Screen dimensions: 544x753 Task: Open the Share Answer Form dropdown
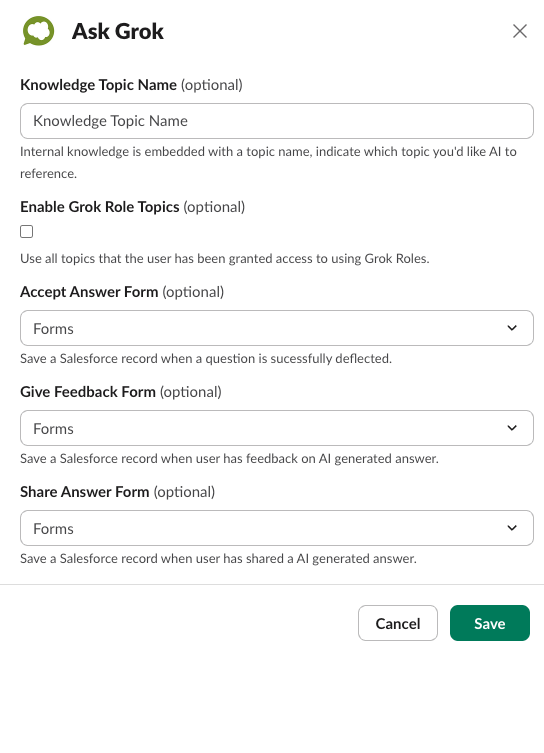click(277, 528)
